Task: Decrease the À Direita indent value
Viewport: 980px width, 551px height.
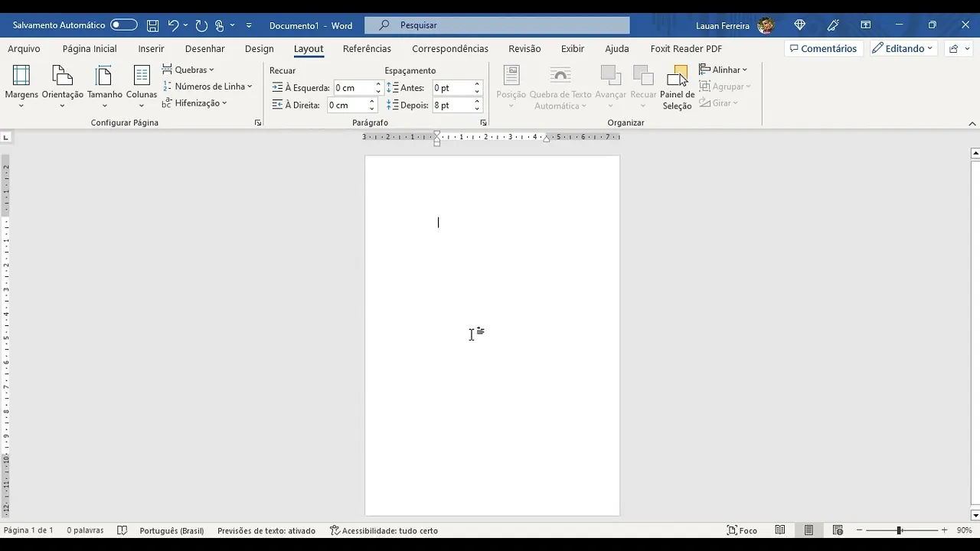Action: (372, 109)
